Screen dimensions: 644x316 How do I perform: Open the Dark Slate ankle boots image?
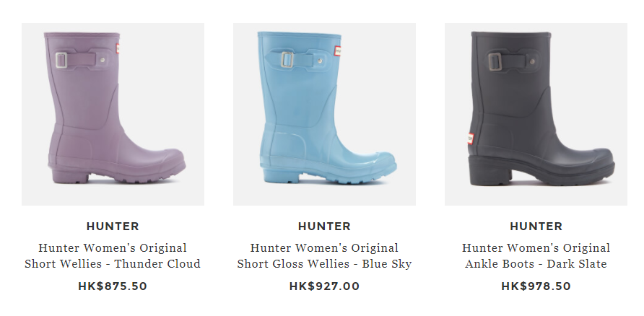pos(536,114)
